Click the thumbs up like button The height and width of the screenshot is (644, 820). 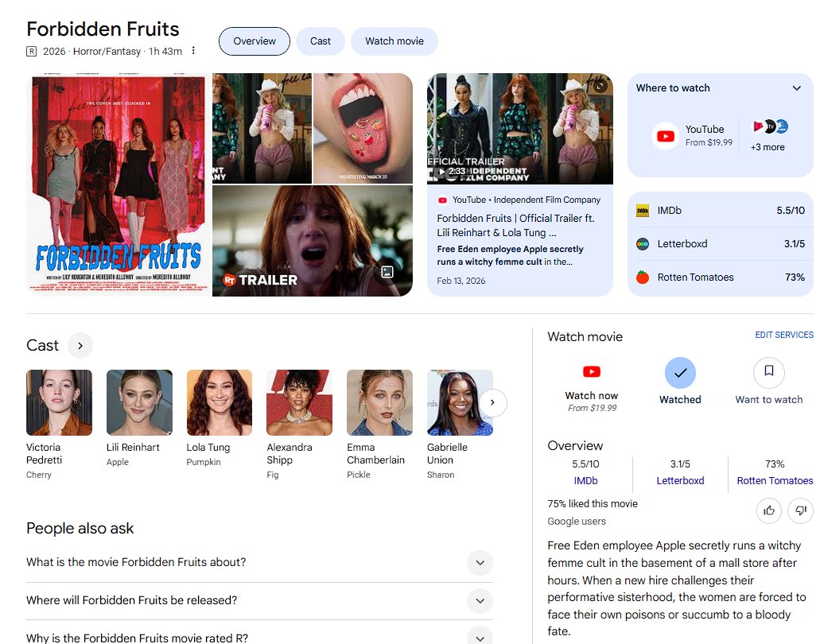click(769, 510)
